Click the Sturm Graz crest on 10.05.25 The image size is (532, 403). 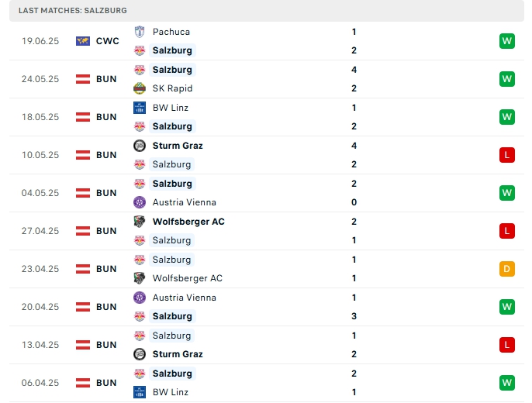click(x=140, y=146)
